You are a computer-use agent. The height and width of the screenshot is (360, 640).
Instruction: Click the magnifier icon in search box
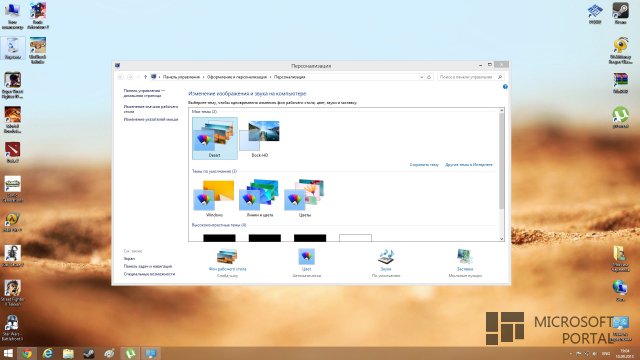500,77
